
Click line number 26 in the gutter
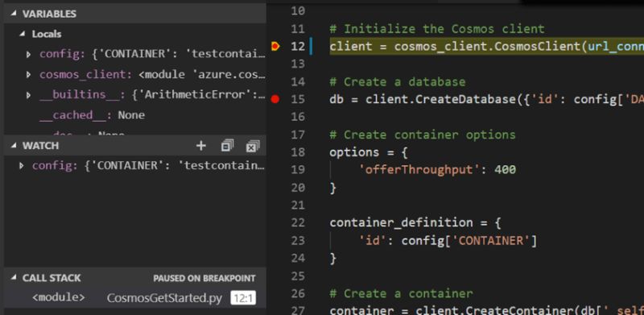298,293
